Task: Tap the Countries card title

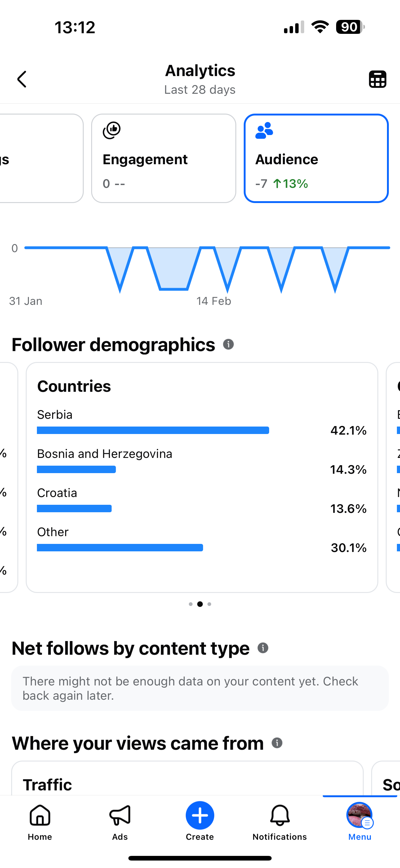Action: (x=74, y=386)
